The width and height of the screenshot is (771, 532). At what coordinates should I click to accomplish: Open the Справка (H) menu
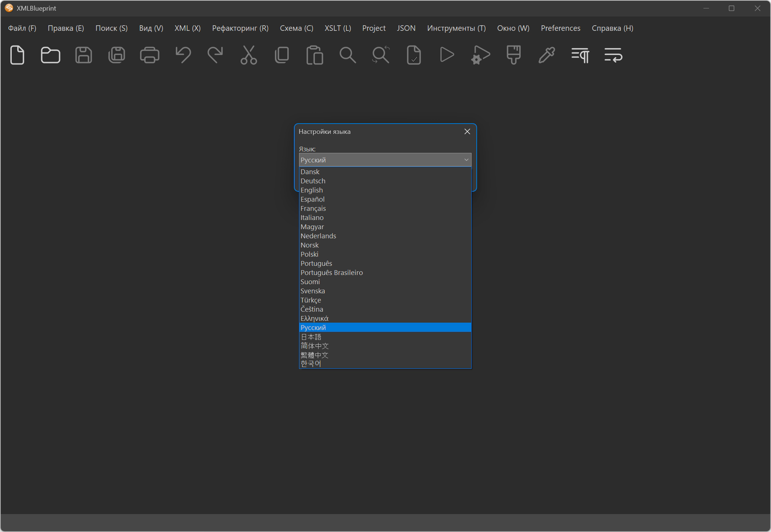click(x=612, y=28)
